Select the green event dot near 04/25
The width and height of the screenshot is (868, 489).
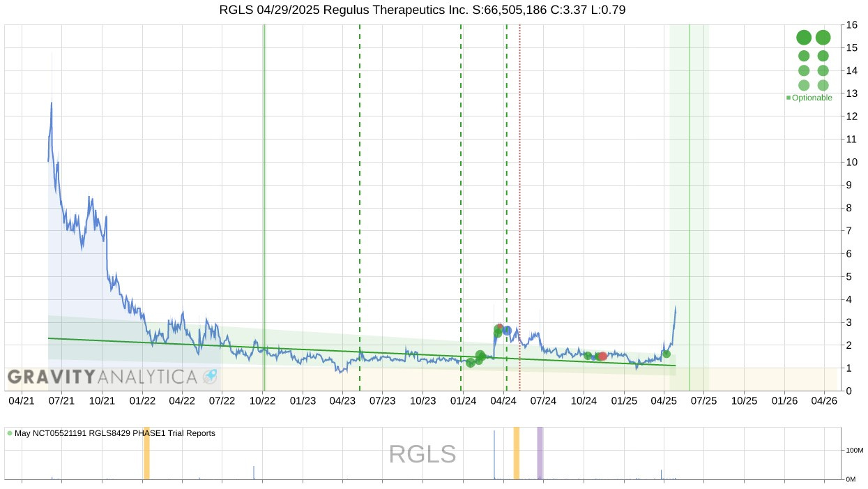point(667,354)
